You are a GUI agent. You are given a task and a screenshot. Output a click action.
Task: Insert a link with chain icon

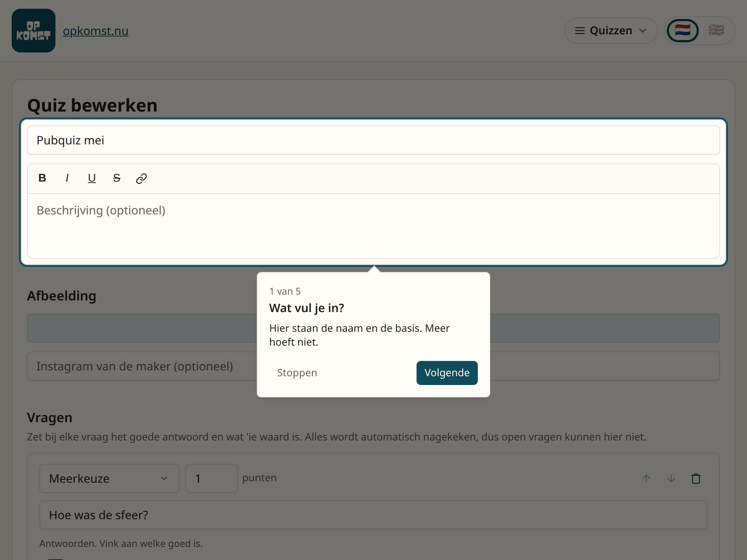(x=142, y=178)
